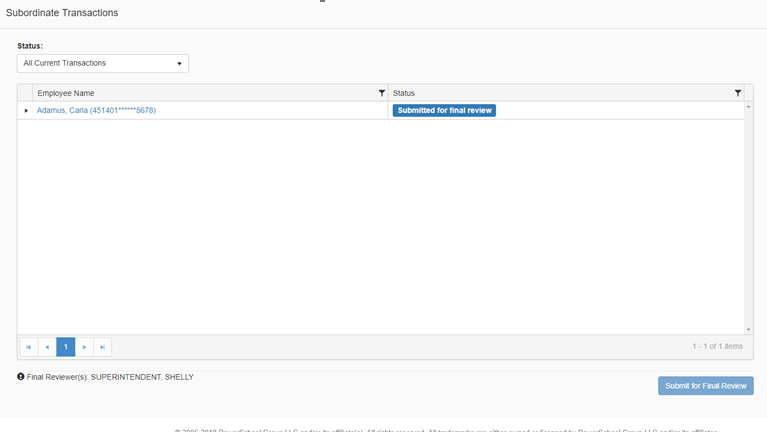Go to the next page of results
Viewport: 767px width, 432px height.
[x=84, y=347]
